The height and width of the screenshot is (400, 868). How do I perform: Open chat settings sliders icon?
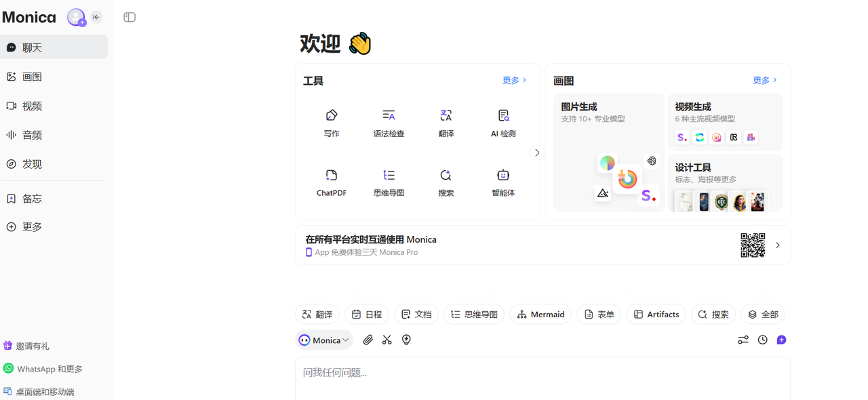click(743, 340)
